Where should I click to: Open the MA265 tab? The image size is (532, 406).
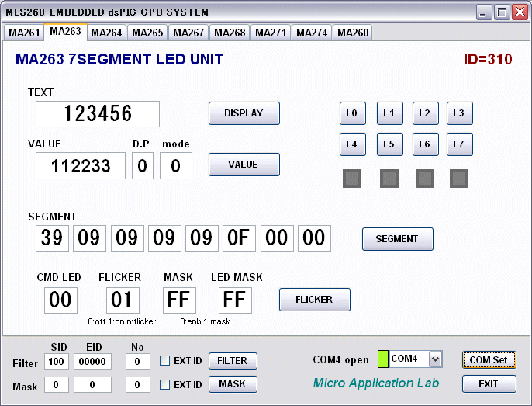(147, 33)
